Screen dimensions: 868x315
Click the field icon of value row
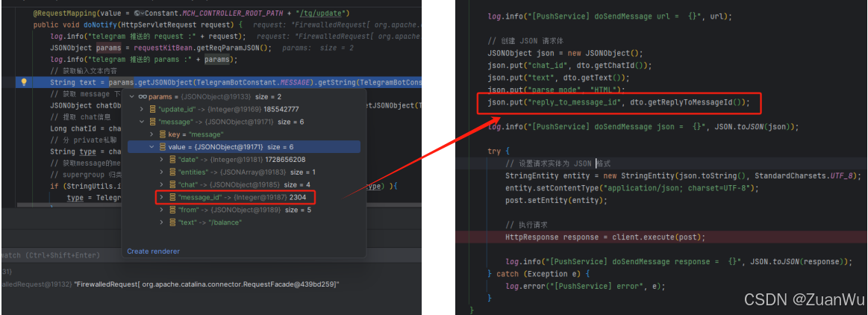pyautogui.click(x=163, y=147)
